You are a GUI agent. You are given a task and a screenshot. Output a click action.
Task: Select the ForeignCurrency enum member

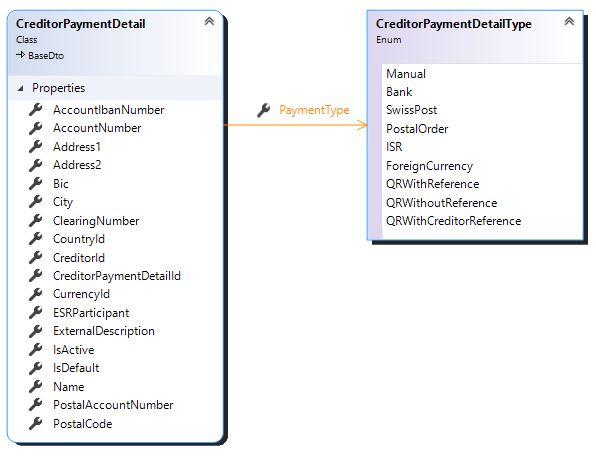click(430, 166)
